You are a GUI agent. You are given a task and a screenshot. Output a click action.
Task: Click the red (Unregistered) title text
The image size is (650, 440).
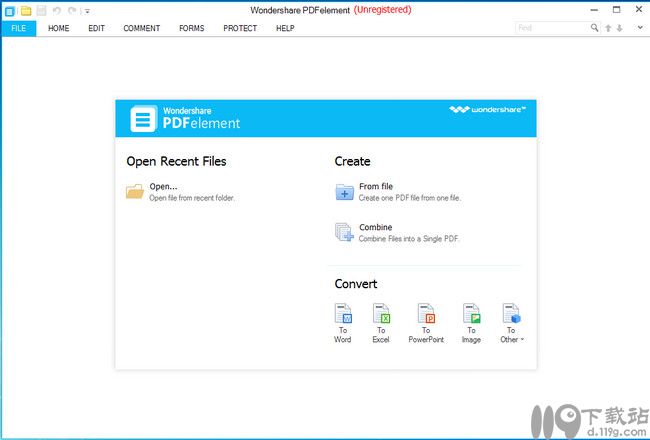[x=383, y=10]
